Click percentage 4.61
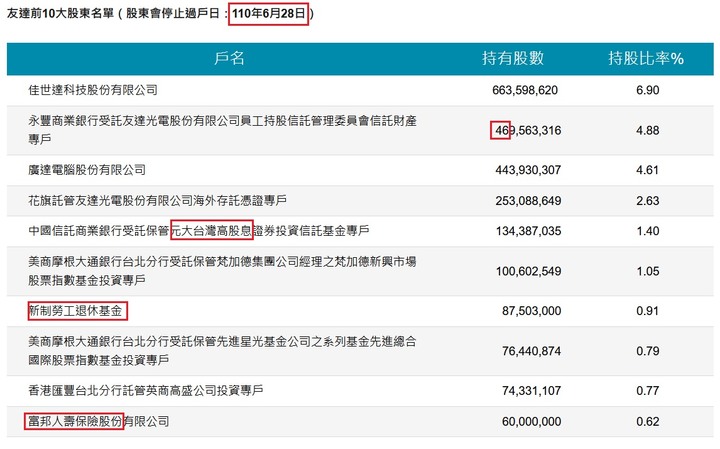720x449 pixels. pyautogui.click(x=647, y=170)
